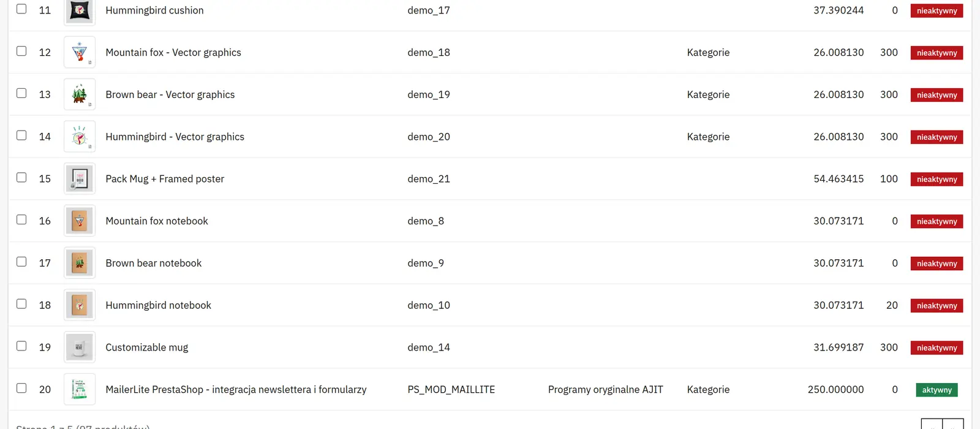980x429 pixels.
Task: Tick the checkbox for product row 12
Action: (21, 51)
